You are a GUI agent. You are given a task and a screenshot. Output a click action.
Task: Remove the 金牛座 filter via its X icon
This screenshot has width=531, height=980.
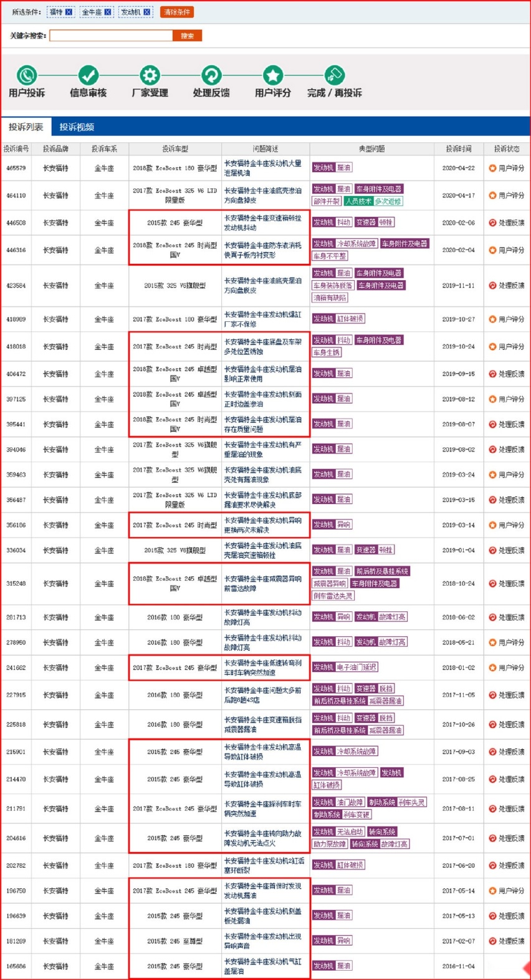(x=108, y=12)
